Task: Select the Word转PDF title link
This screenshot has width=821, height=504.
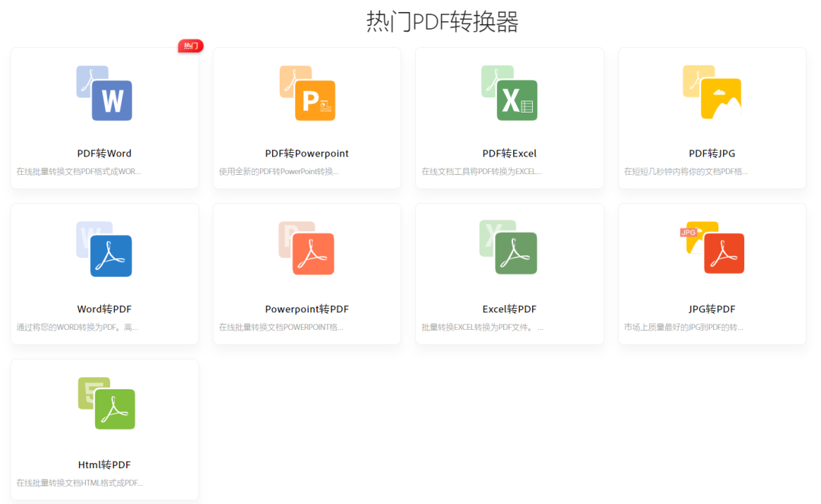Action: point(104,309)
